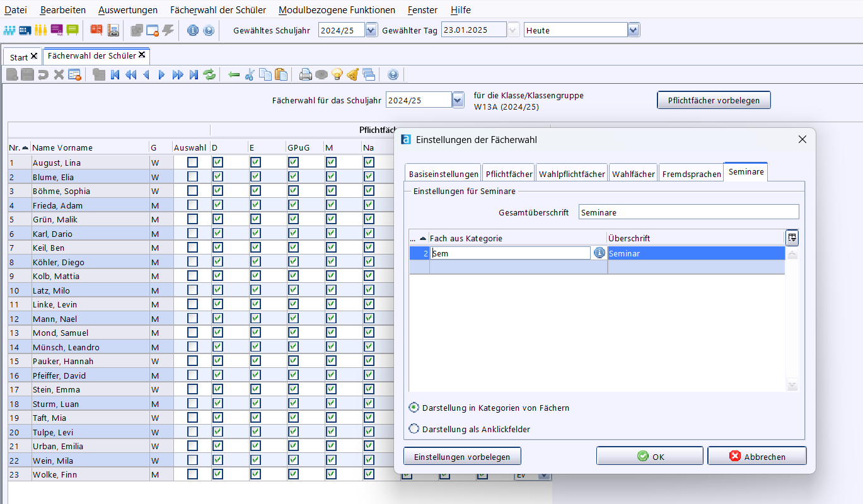Open the students module icon in main toolbar
This screenshot has height=504, width=863.
(9, 30)
